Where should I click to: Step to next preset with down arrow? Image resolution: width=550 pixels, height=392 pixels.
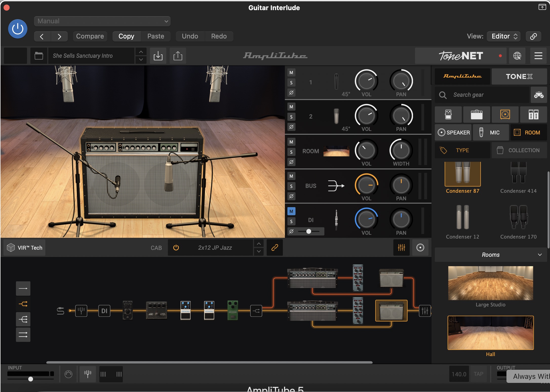click(x=141, y=60)
